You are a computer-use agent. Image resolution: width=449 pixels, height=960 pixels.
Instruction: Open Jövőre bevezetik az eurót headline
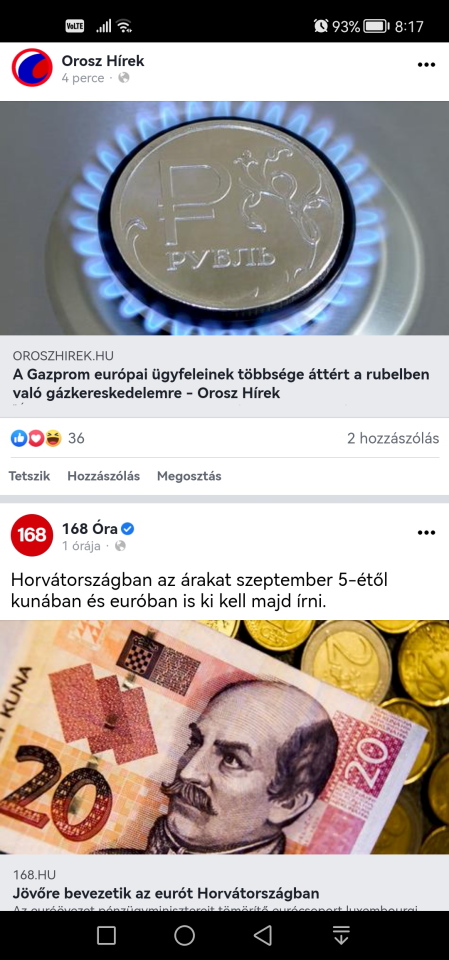click(166, 893)
